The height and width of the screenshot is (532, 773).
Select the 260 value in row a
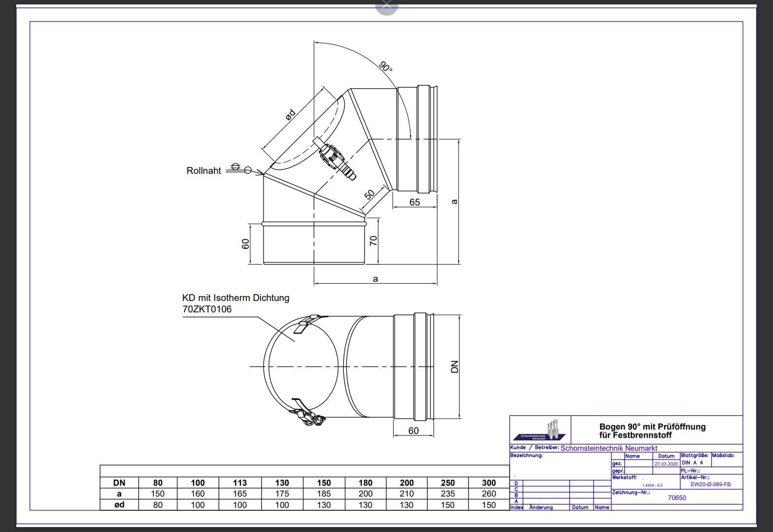[x=488, y=494]
